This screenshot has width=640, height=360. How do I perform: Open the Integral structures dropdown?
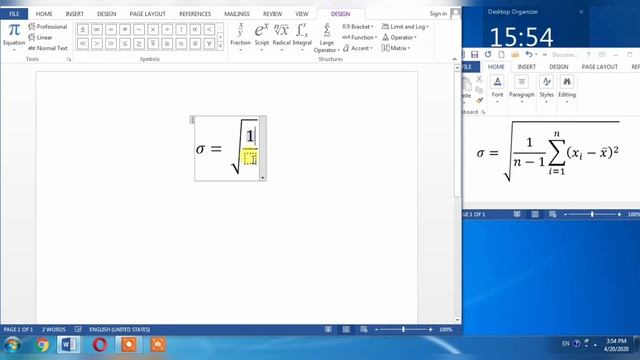click(x=302, y=37)
